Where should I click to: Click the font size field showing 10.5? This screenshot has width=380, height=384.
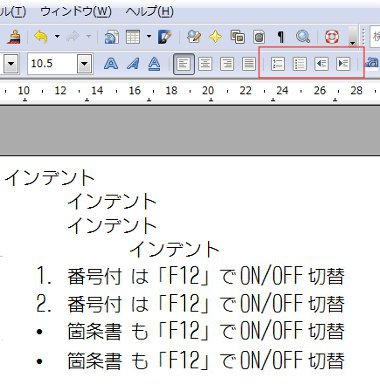(x=52, y=63)
